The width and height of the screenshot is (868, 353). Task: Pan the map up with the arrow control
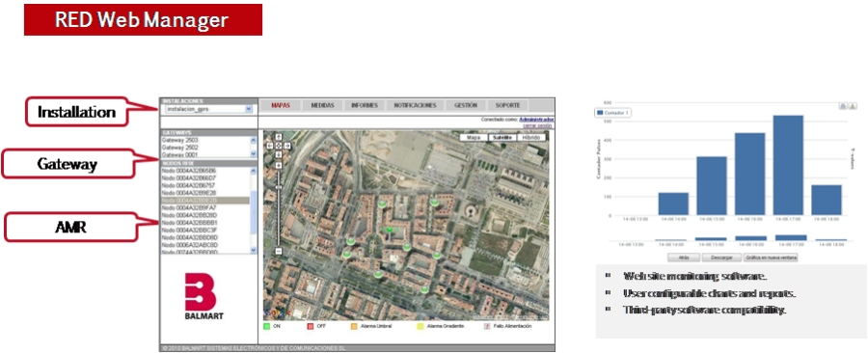279,137
